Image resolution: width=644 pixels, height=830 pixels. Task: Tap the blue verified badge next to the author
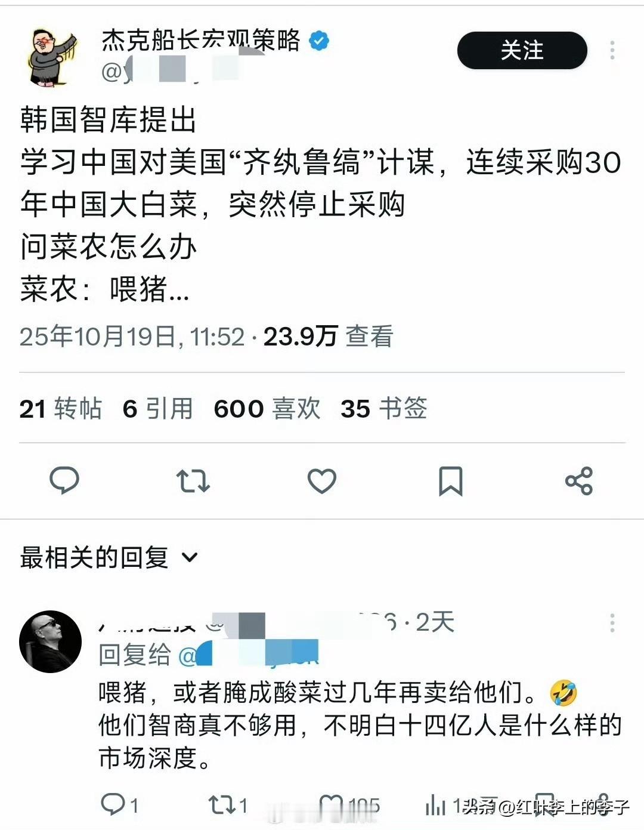click(x=319, y=41)
